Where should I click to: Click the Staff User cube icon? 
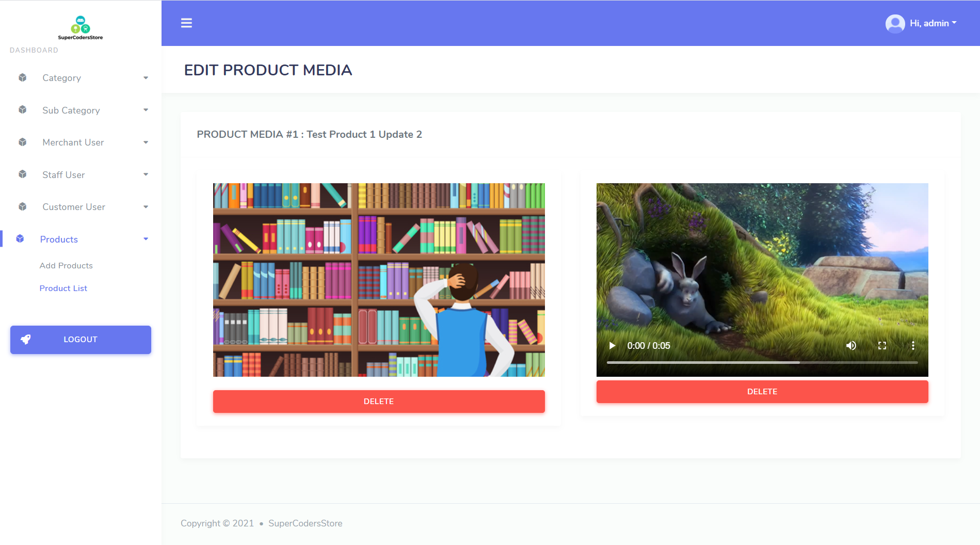[x=22, y=174]
